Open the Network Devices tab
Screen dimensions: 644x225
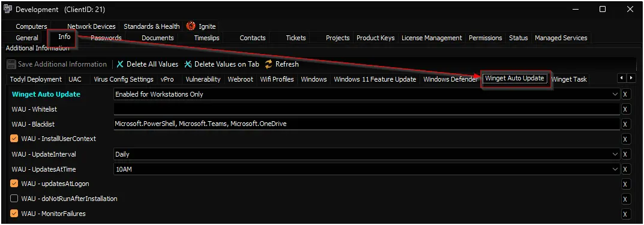tap(91, 26)
